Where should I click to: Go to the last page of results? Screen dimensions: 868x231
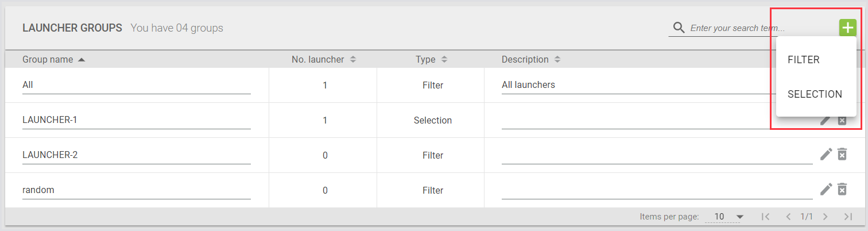tap(848, 217)
